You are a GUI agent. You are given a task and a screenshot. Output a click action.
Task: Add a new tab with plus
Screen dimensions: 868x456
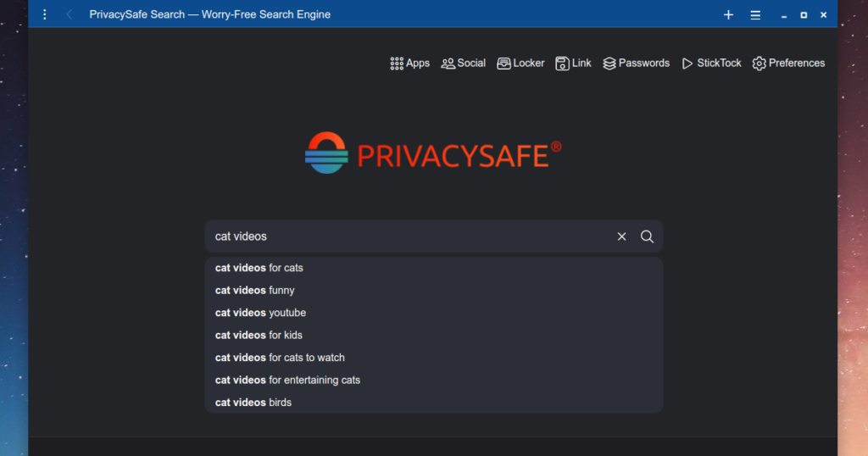(x=728, y=14)
